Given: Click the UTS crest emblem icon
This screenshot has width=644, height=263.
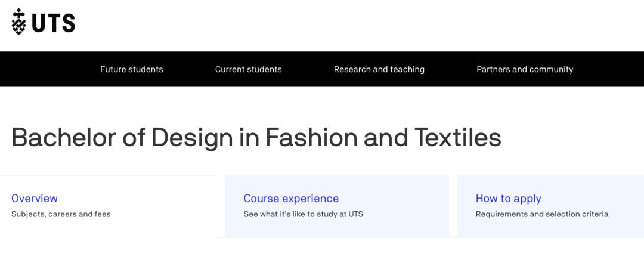Looking at the screenshot, I should click(x=19, y=22).
